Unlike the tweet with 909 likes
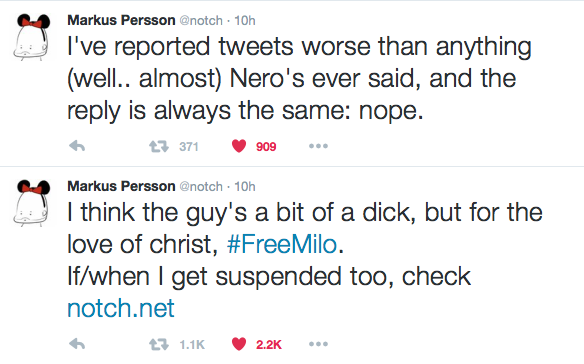The height and width of the screenshot is (364, 584). [239, 146]
